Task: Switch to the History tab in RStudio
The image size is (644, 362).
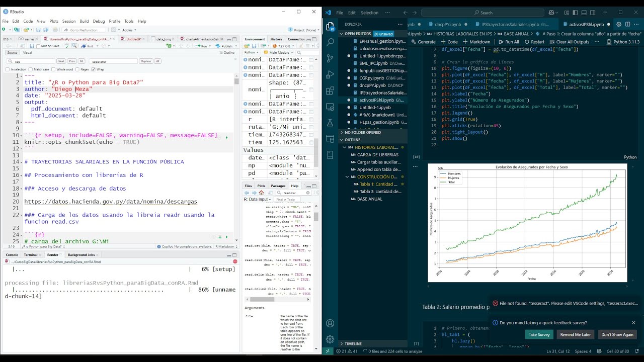Action: (x=276, y=39)
